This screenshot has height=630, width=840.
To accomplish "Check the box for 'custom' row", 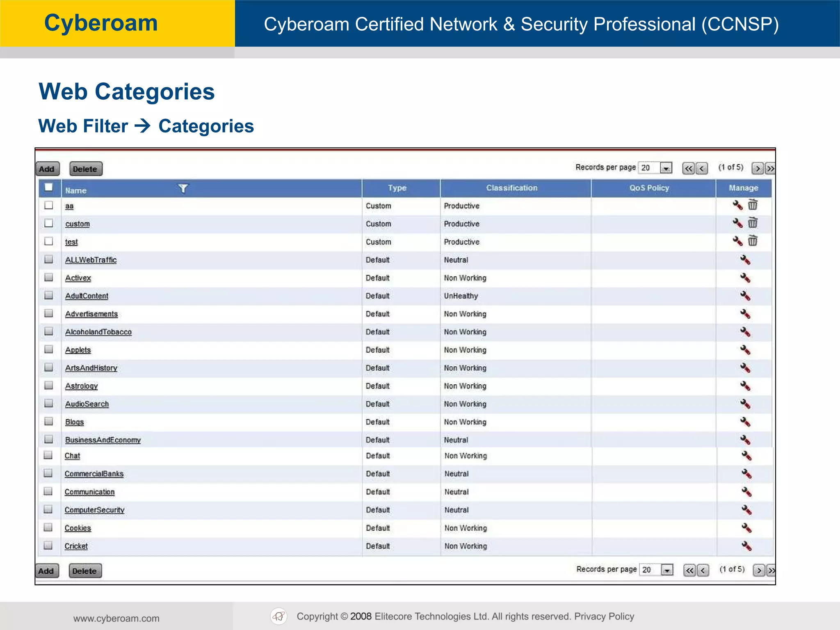I will [48, 223].
